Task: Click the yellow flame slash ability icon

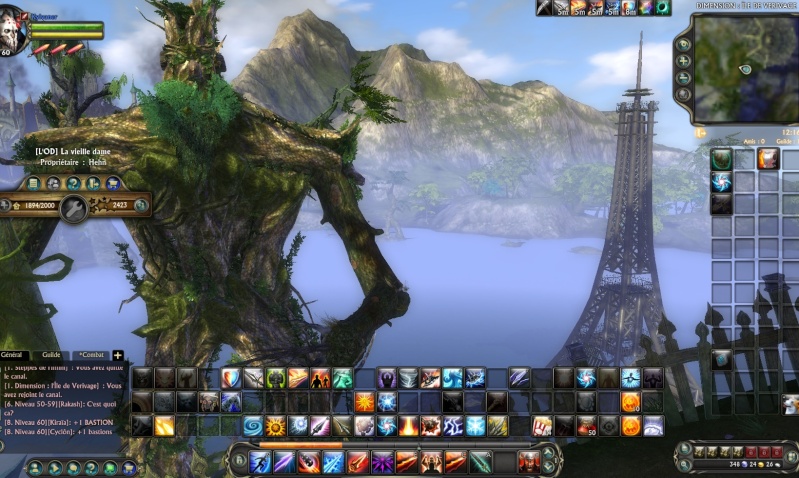Action: (165, 426)
